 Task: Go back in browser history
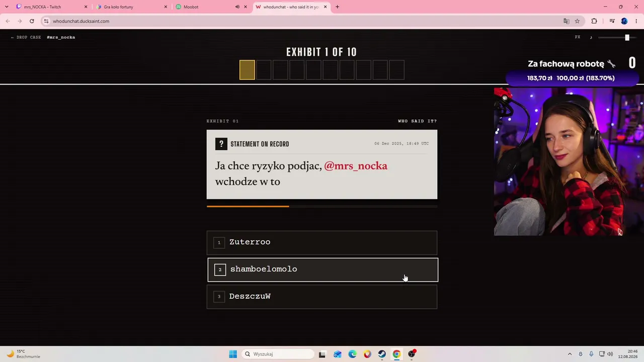tap(8, 21)
